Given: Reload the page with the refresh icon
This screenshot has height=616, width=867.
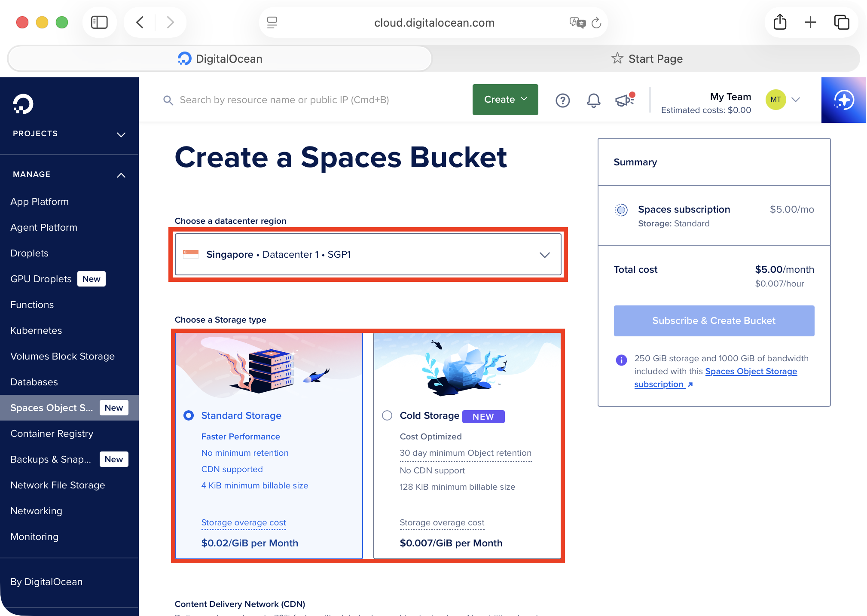Looking at the screenshot, I should click(596, 23).
